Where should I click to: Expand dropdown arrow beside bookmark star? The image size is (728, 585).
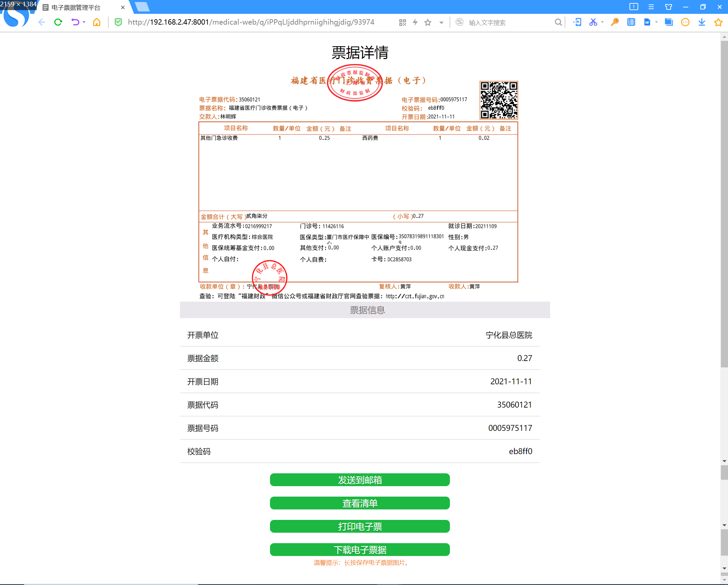441,23
